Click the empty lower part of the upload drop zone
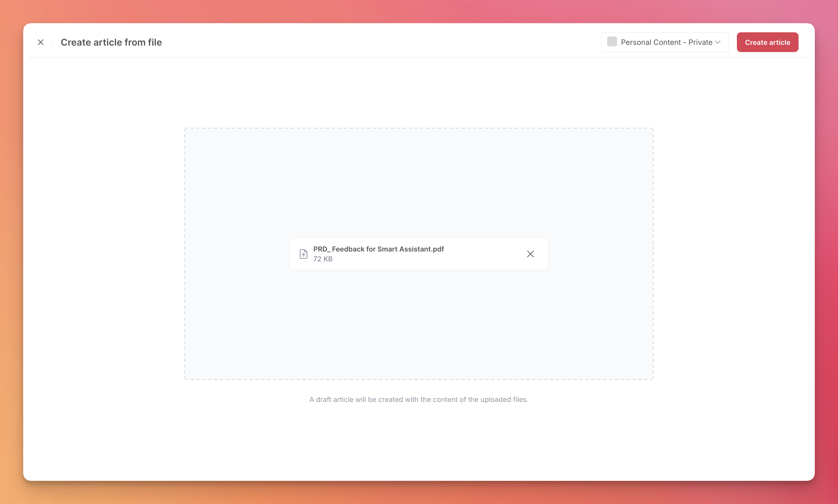838x504 pixels. 419,324
